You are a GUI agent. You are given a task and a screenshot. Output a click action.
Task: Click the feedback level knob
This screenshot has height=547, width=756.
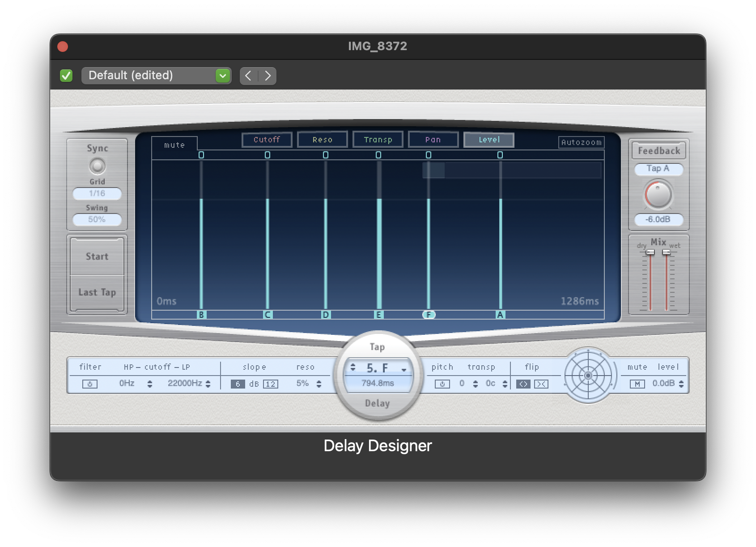click(x=658, y=195)
